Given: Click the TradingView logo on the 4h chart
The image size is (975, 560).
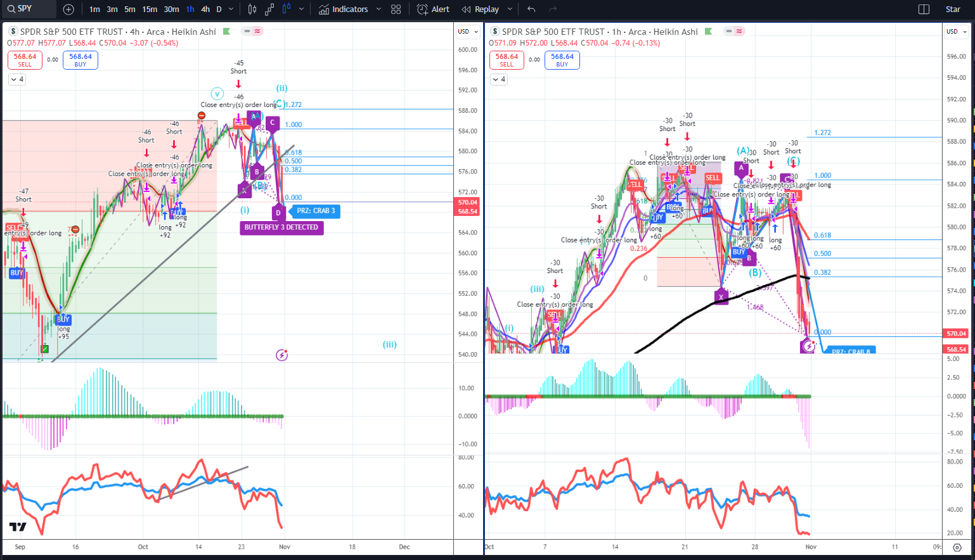Looking at the screenshot, I should coord(18,527).
